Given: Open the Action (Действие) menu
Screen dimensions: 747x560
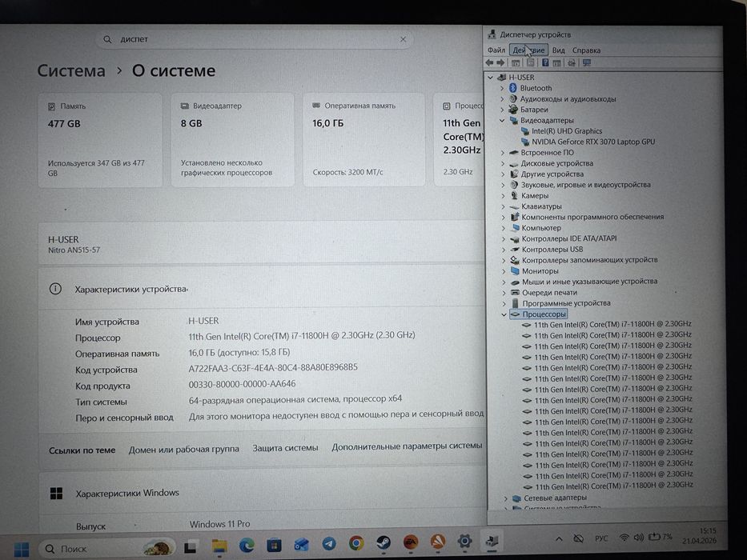Looking at the screenshot, I should 528,50.
